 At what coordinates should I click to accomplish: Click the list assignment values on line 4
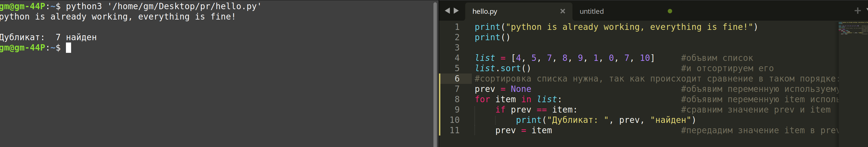[x=582, y=58]
